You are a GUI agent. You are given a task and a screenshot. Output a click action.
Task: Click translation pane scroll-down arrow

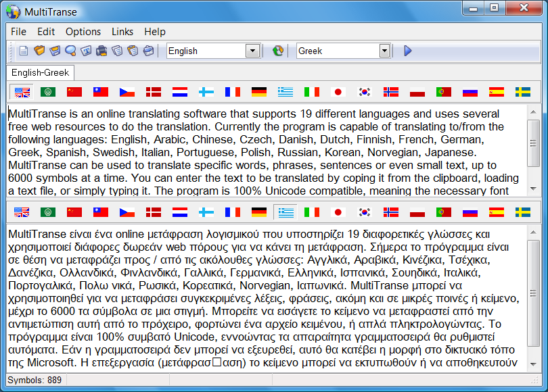pyautogui.click(x=533, y=364)
